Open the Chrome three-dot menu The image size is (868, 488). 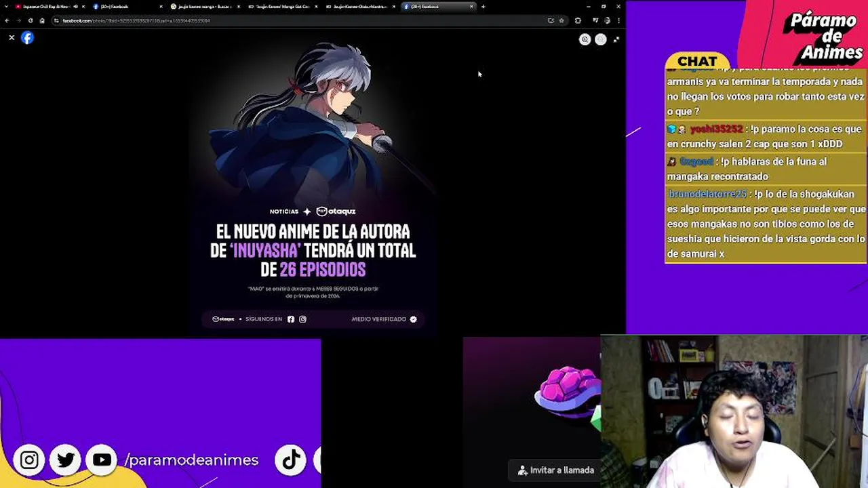618,20
